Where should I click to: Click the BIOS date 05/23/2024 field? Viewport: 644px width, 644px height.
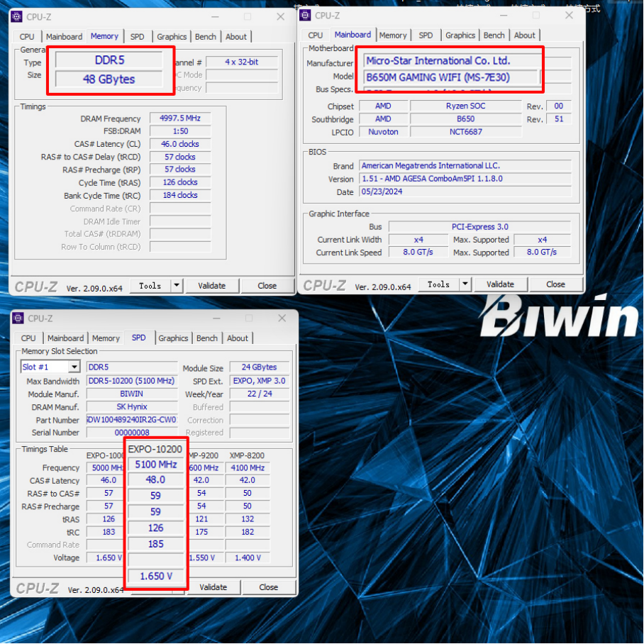pos(465,191)
